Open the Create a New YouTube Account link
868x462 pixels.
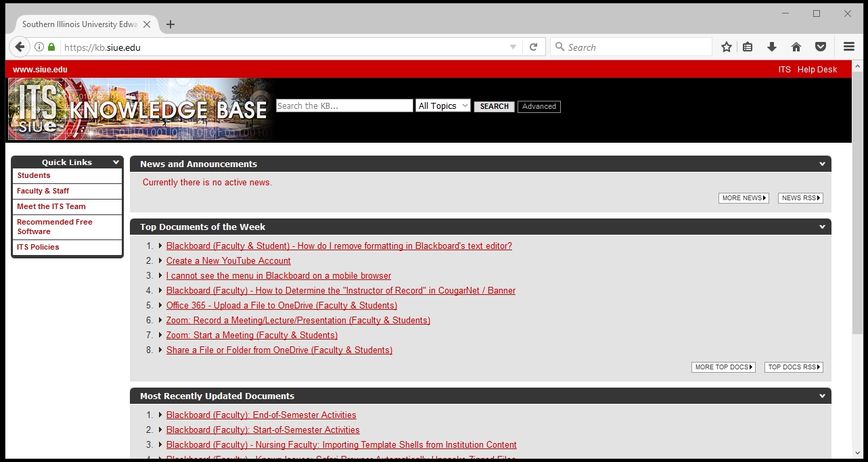tap(228, 260)
